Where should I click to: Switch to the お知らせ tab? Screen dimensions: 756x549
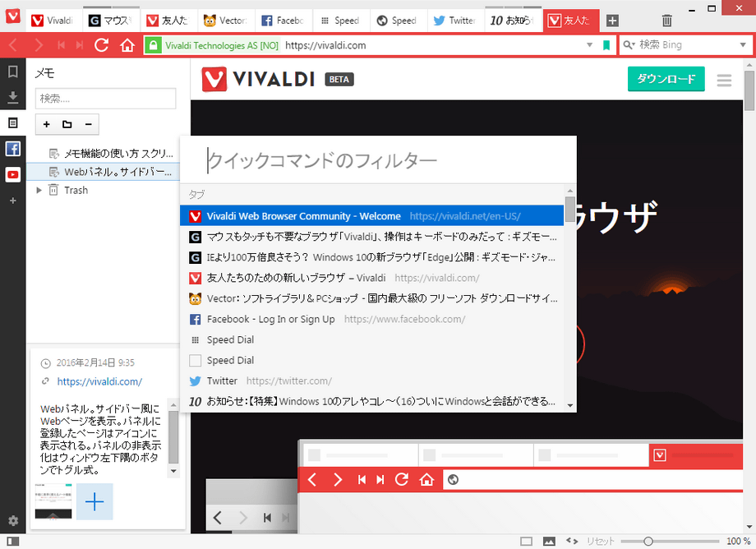(x=513, y=21)
